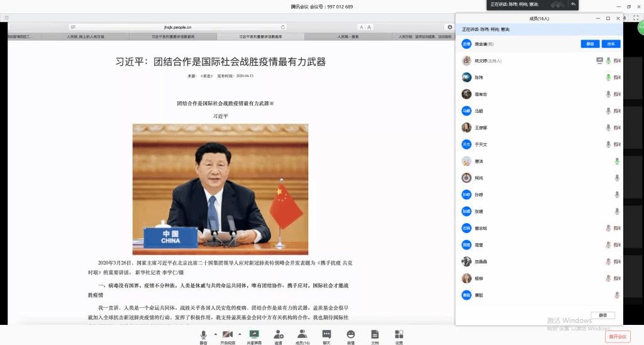Open the 表情 emoji icon
This screenshot has width=644, height=345.
350,334
